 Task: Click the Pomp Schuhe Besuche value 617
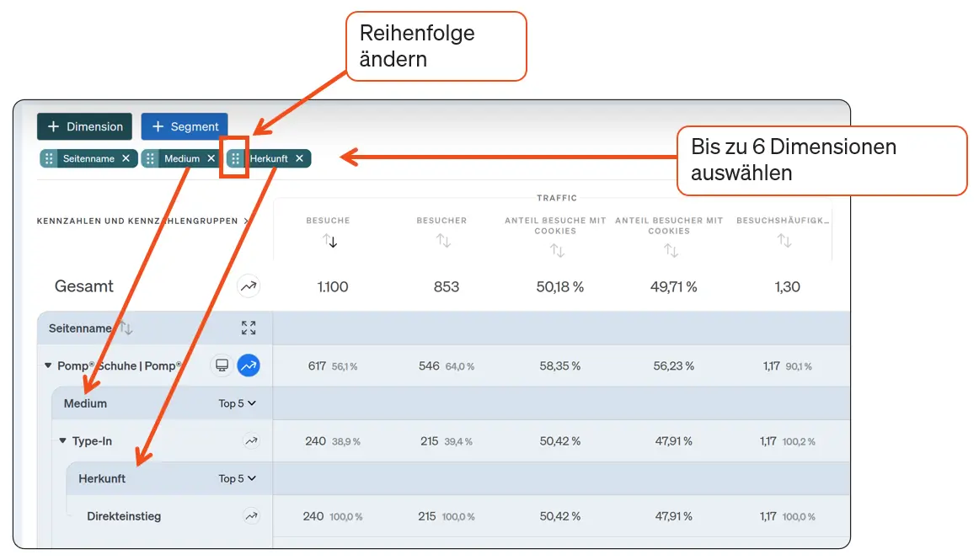coord(317,365)
